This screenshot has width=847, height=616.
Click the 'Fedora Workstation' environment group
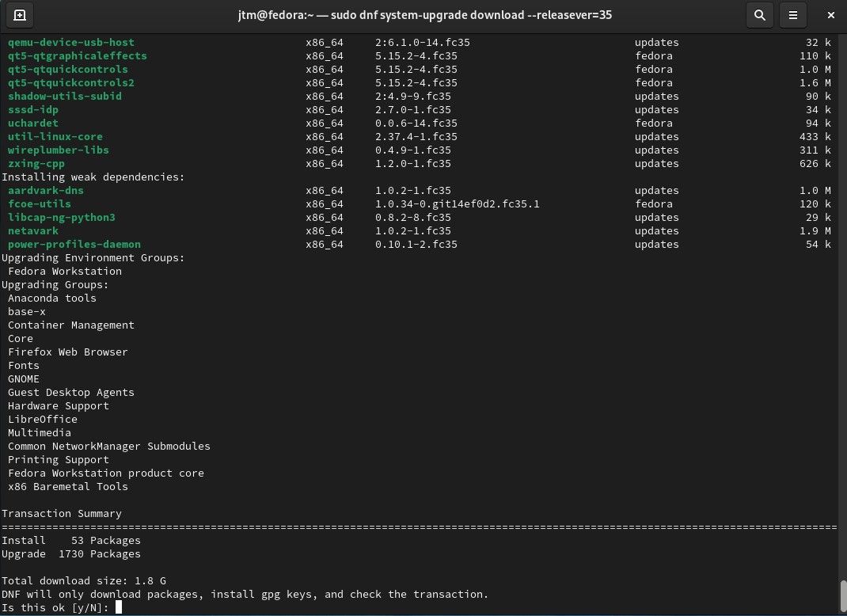(x=64, y=272)
